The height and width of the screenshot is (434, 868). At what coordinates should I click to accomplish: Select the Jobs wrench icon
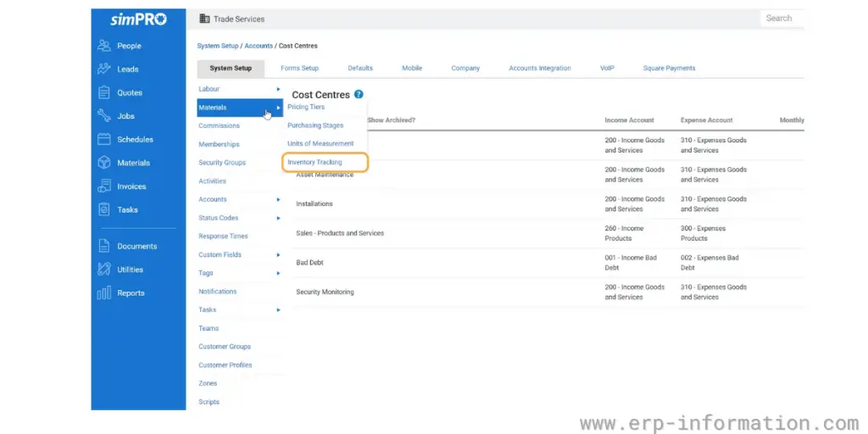coord(104,116)
